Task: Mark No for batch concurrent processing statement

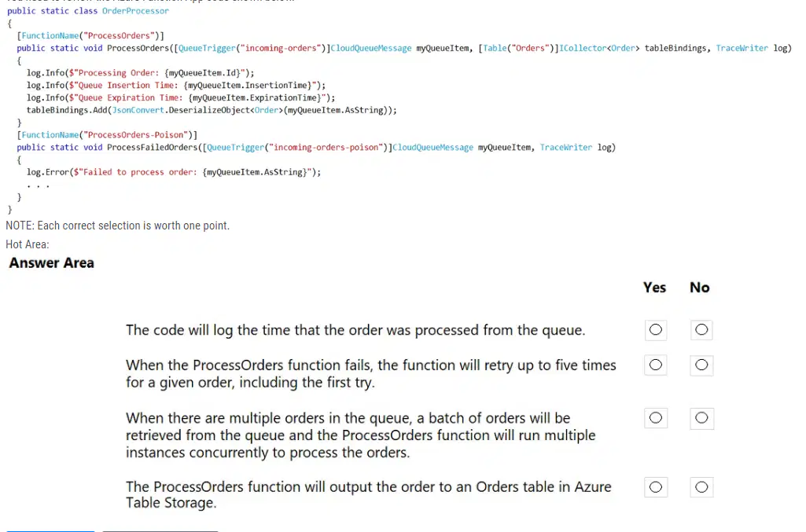Action: (x=701, y=418)
